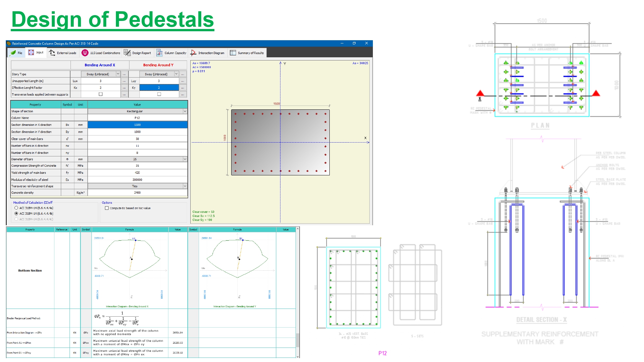This screenshot has height=362, width=644.
Task: Click the green leaf File icon
Action: pyautogui.click(x=13, y=53)
